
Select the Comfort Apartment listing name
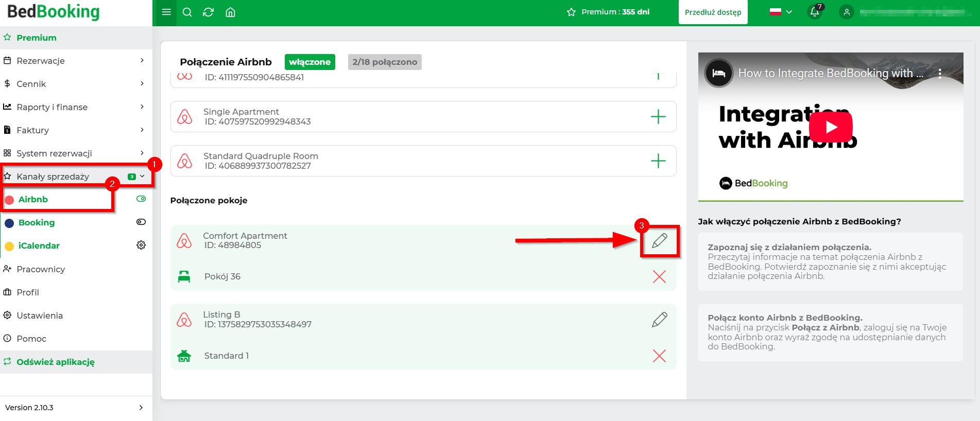[x=245, y=236]
